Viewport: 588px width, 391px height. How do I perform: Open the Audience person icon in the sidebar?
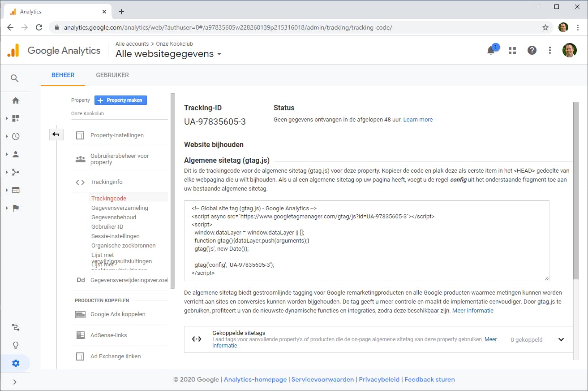(16, 154)
